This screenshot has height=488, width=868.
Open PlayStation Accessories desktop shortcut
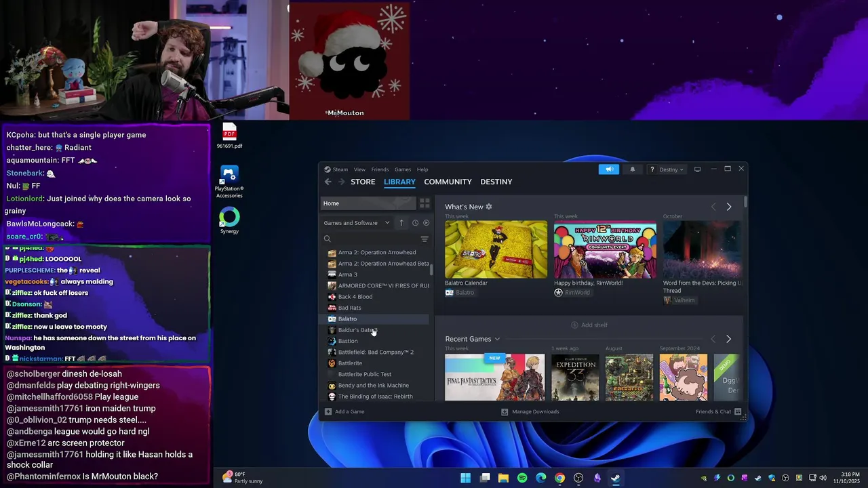[x=229, y=182]
